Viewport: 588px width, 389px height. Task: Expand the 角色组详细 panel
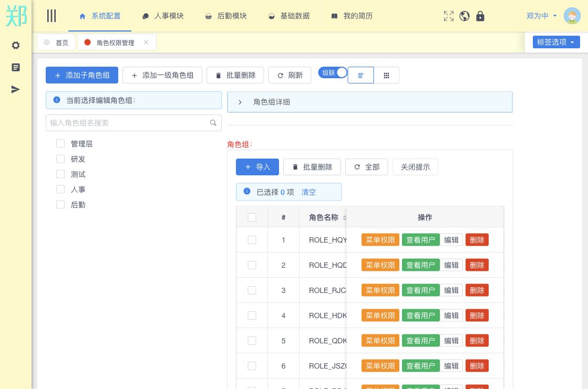coord(370,102)
